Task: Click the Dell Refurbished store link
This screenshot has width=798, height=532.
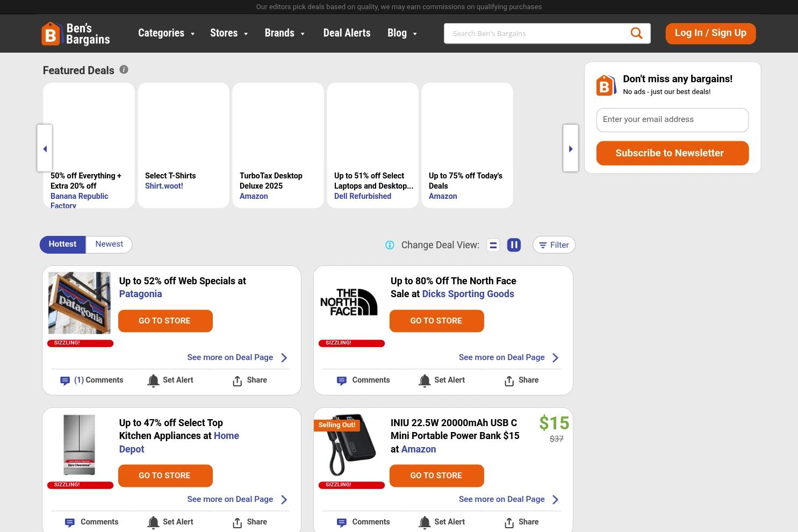Action: (x=363, y=196)
